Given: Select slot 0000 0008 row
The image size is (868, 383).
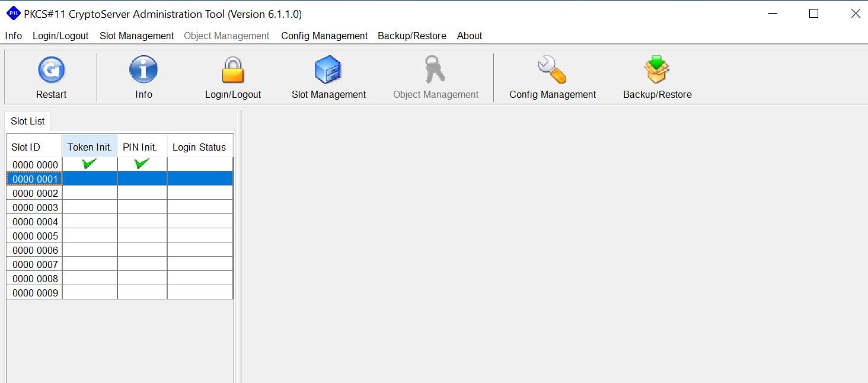Looking at the screenshot, I should click(120, 278).
